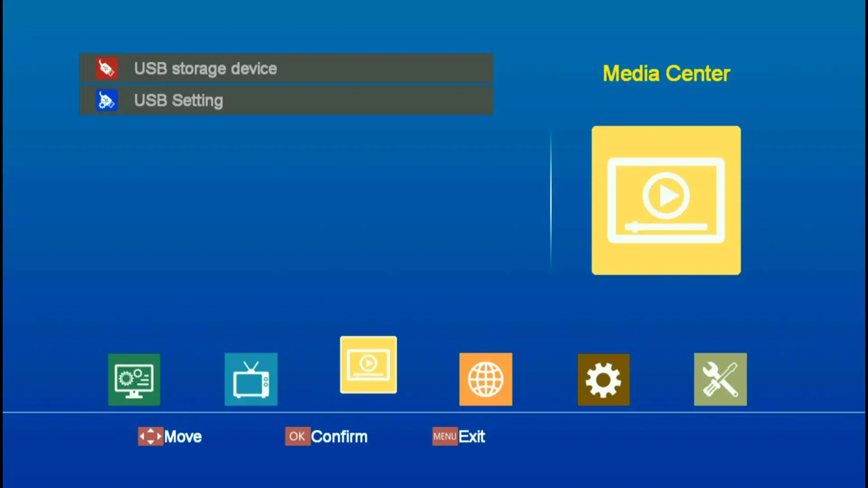Click the large Media Center preview tile

pyautogui.click(x=666, y=200)
